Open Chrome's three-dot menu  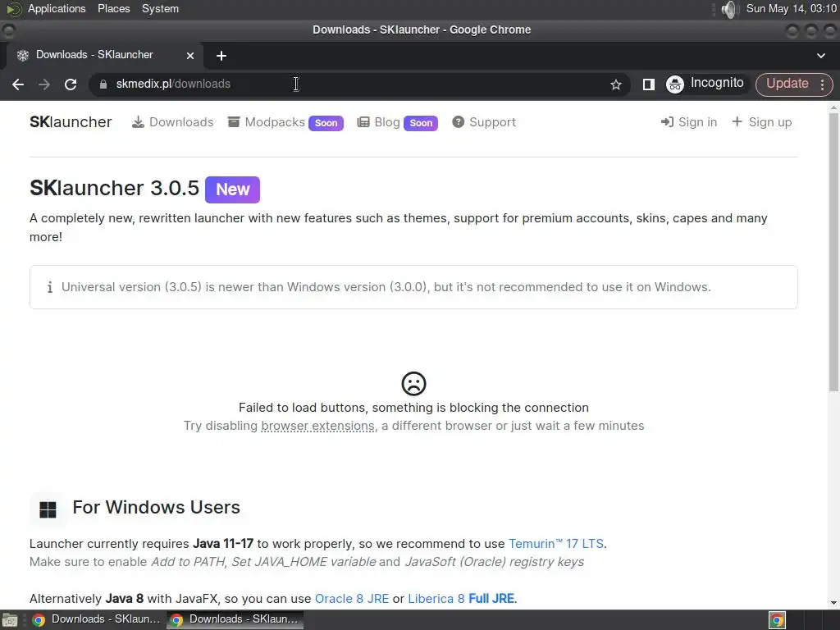pyautogui.click(x=822, y=84)
